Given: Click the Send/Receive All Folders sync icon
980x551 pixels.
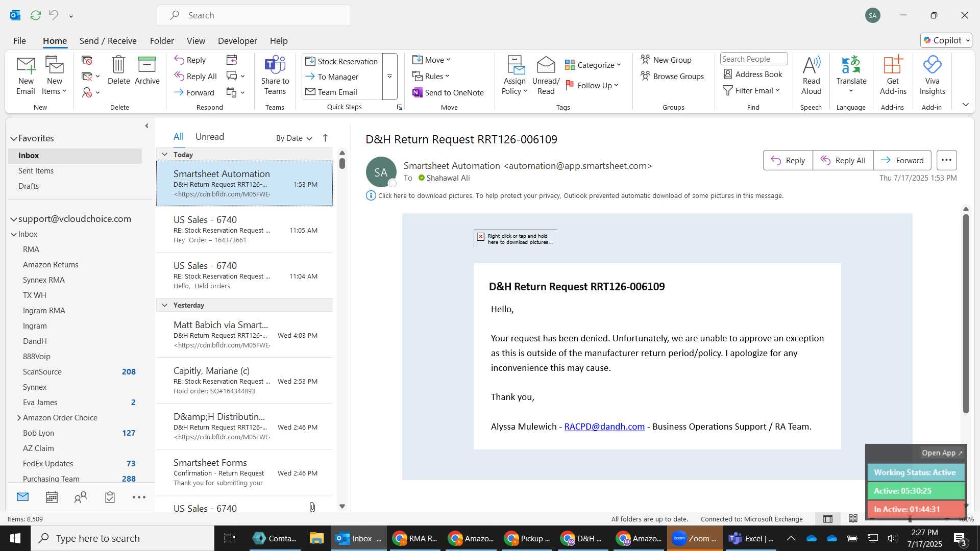Looking at the screenshot, I should click(35, 15).
